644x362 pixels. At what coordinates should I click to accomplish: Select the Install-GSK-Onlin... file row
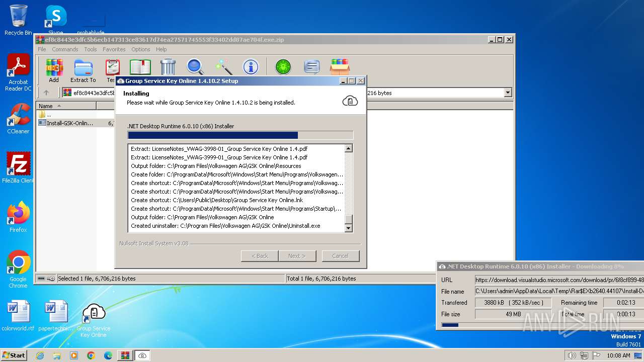(75, 123)
